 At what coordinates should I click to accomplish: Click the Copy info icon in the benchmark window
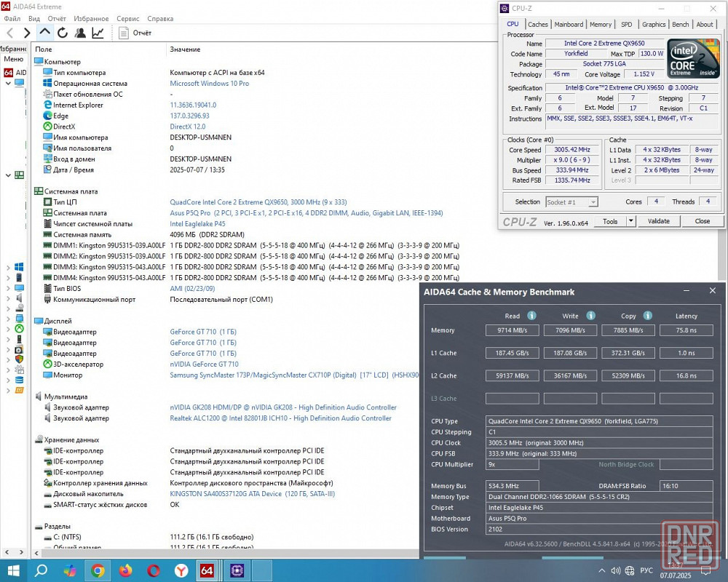pyautogui.click(x=648, y=316)
